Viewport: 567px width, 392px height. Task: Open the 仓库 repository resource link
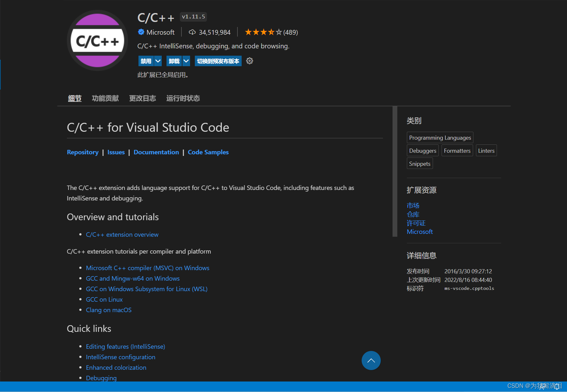click(x=413, y=214)
